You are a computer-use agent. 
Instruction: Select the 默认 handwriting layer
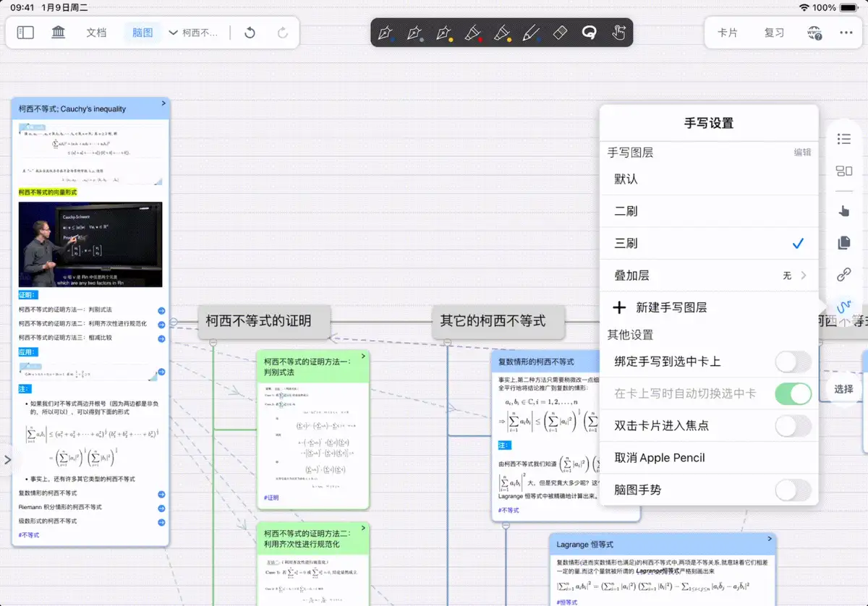pos(710,179)
